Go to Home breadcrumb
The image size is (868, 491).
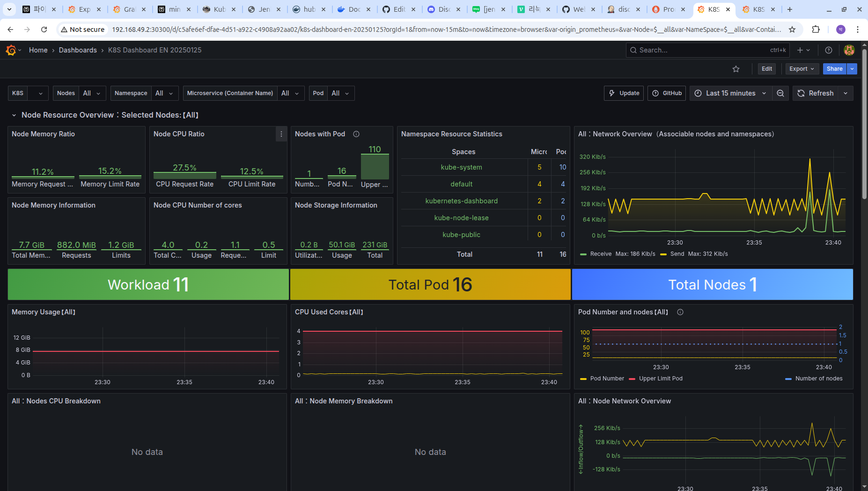click(38, 50)
